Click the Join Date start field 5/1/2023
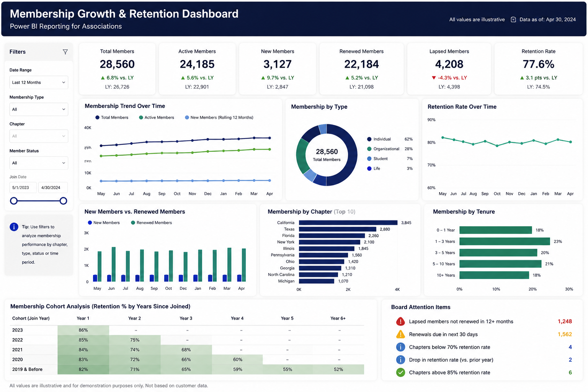Viewport: 588px width, 392px height. (23, 188)
